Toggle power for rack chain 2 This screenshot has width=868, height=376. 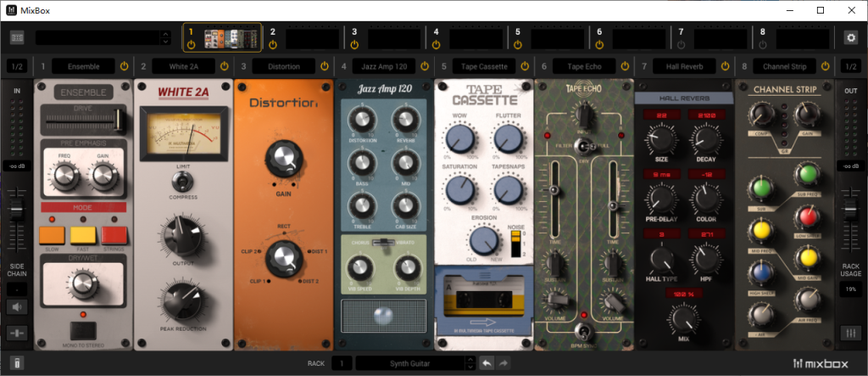272,44
